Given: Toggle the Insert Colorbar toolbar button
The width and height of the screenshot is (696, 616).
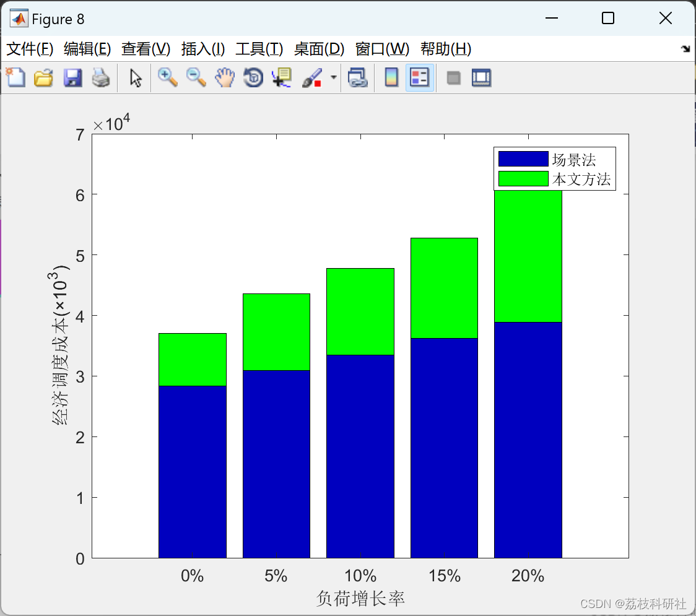Looking at the screenshot, I should click(x=391, y=78).
